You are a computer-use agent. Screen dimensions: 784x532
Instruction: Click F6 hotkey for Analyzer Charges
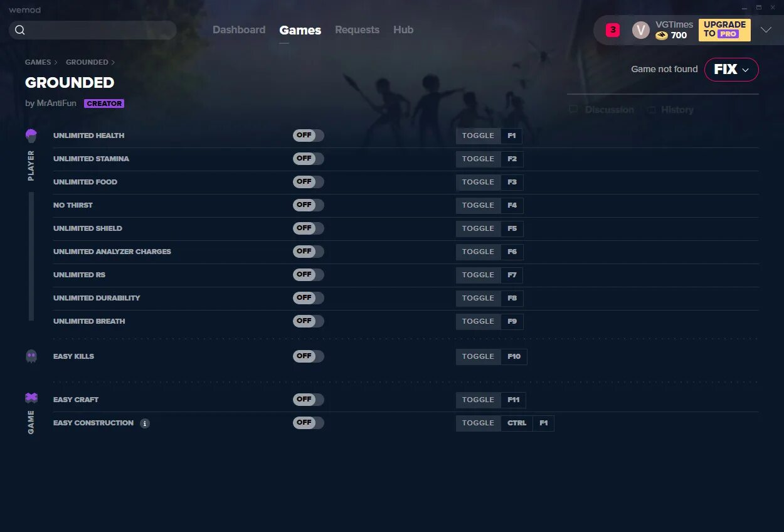tap(512, 252)
